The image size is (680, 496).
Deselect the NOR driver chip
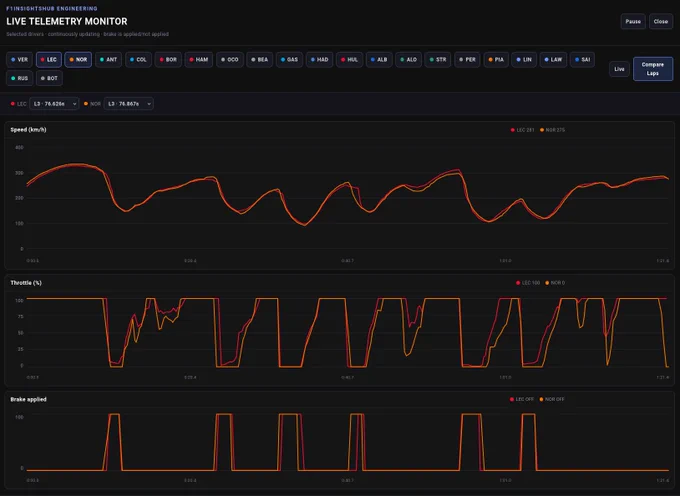point(78,60)
